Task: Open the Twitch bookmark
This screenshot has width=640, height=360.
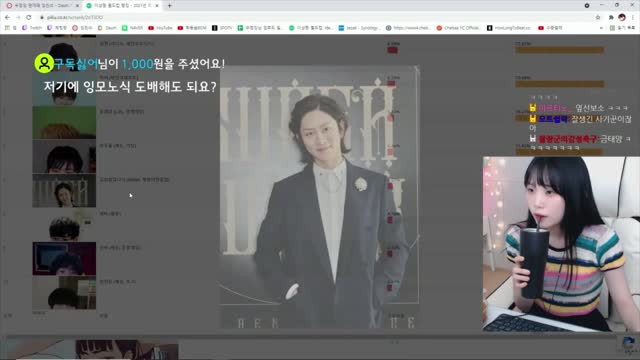Action: [32, 28]
